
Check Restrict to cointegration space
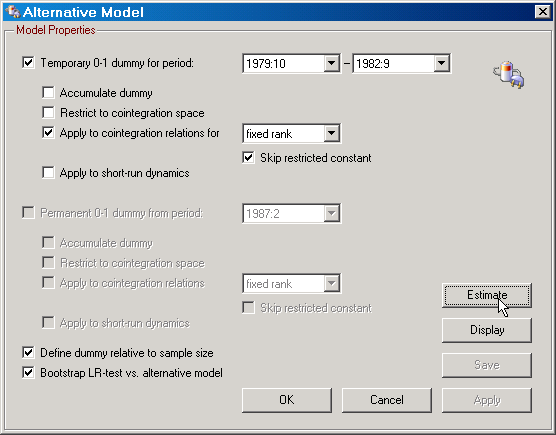click(x=48, y=113)
